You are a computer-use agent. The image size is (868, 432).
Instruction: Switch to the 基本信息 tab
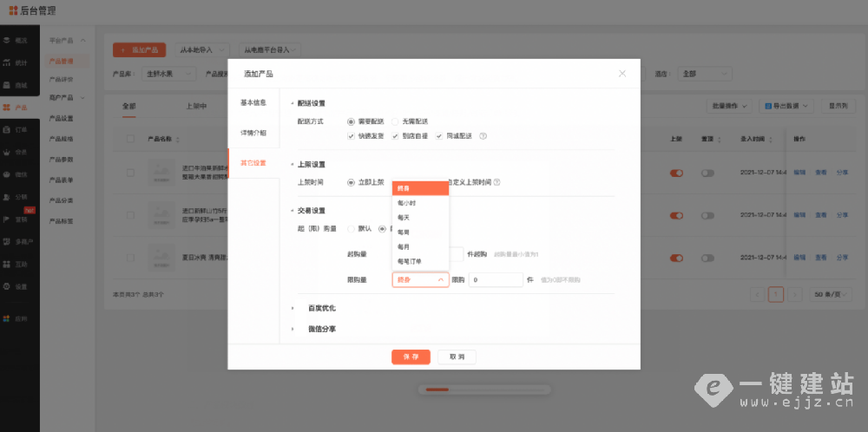[253, 103]
